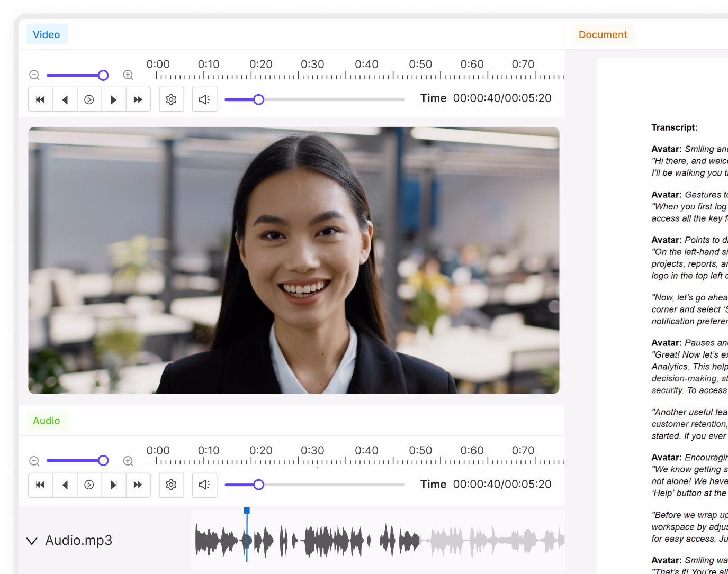The width and height of the screenshot is (728, 574).
Task: Collapse the Audio.mp3 track chevron
Action: click(x=32, y=541)
